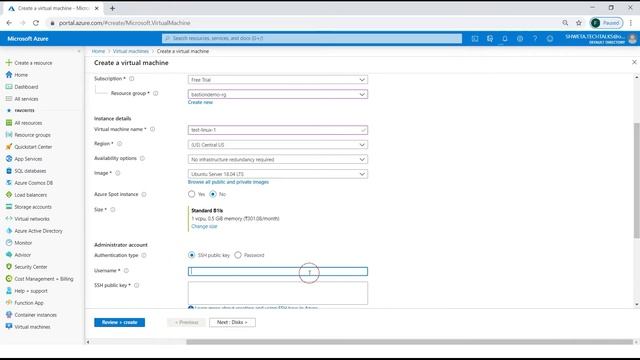Screen dimensions: 640x360
Task: Open Security Center in the sidebar
Action: point(31,267)
